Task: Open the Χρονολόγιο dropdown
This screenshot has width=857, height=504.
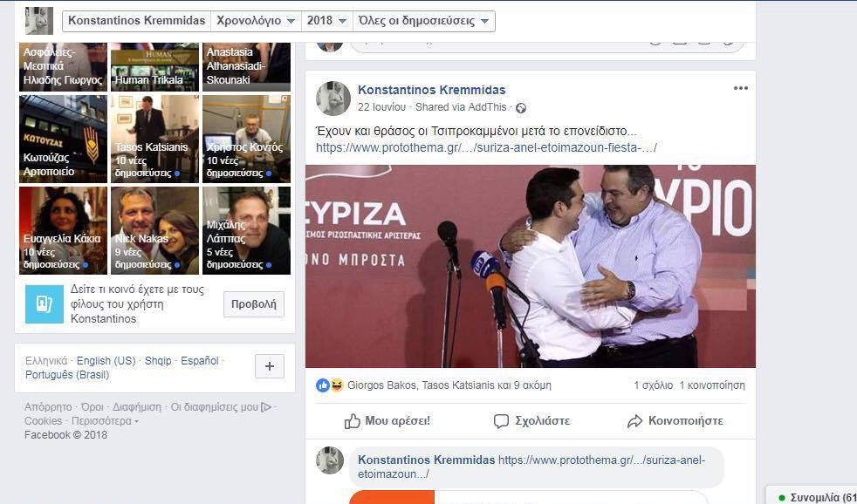Action: pos(256,21)
